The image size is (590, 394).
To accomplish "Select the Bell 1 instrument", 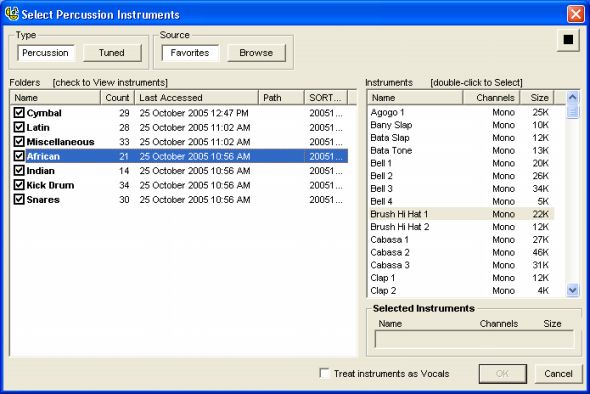I will tap(461, 163).
